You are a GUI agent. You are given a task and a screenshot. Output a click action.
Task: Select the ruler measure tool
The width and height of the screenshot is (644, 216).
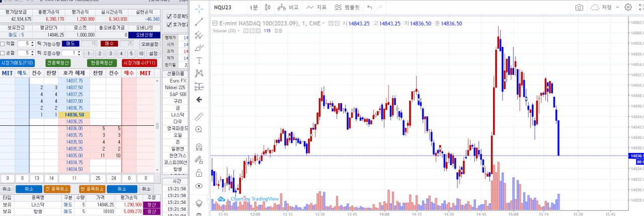pyautogui.click(x=199, y=116)
